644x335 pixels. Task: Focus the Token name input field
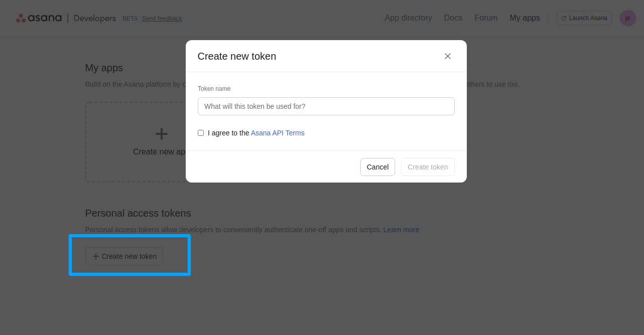point(326,106)
